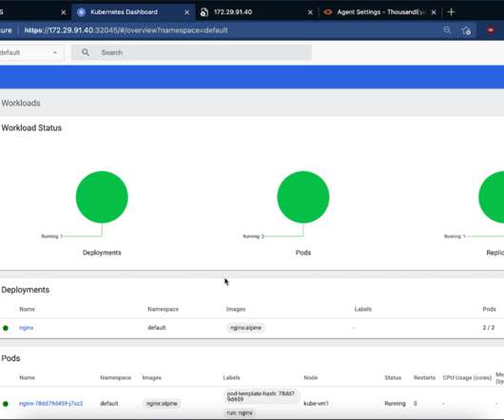
Task: Click the Images column header in Deployments
Action: 236,309
